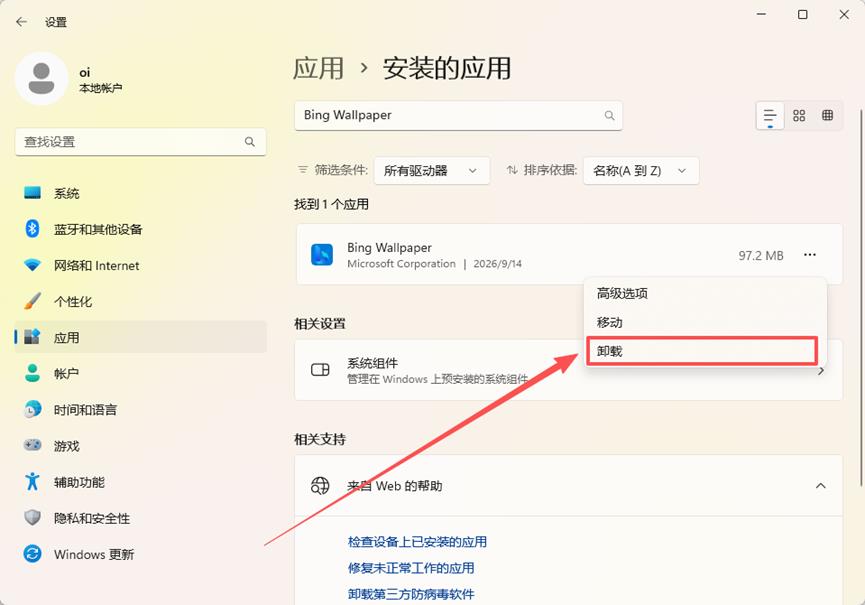Screen dimensions: 865x605
Task: Open the 所有驱动器 filter dropdown
Action: pos(431,171)
